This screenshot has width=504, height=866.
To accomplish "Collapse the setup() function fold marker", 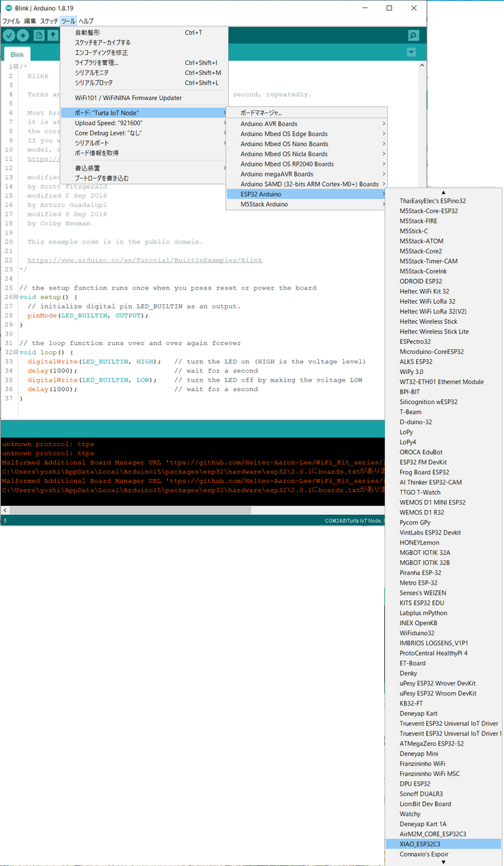I will (x=15, y=297).
